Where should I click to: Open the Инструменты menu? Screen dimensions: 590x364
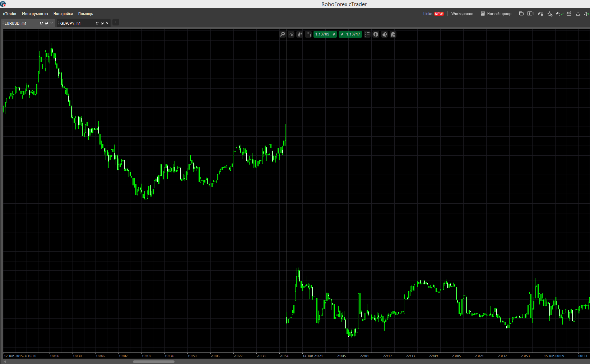click(35, 14)
